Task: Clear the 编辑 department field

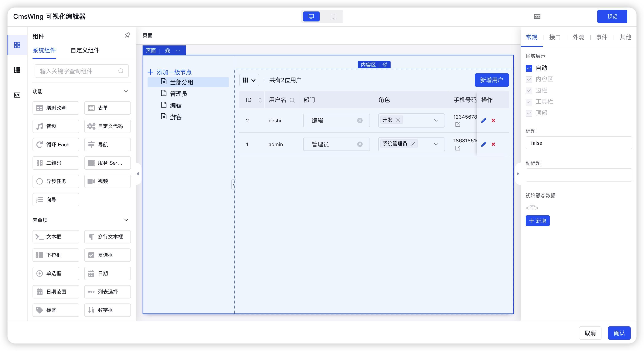Action: click(360, 120)
